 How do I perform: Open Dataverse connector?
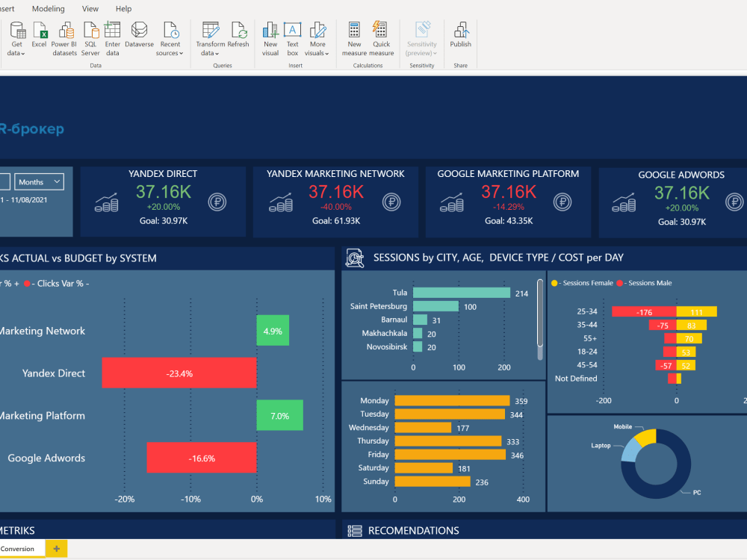[x=139, y=35]
